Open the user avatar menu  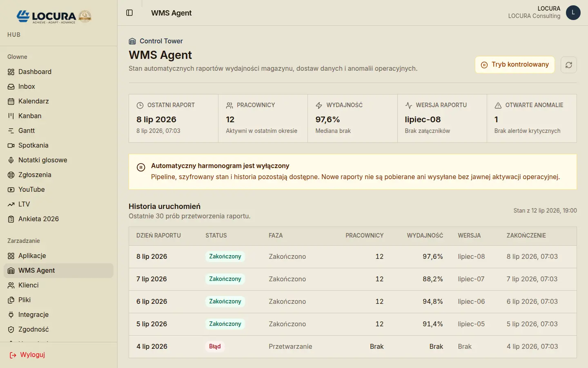pos(573,13)
